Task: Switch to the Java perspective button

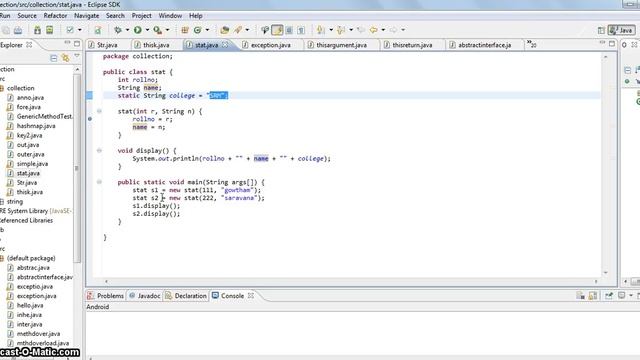Action: 621,30
